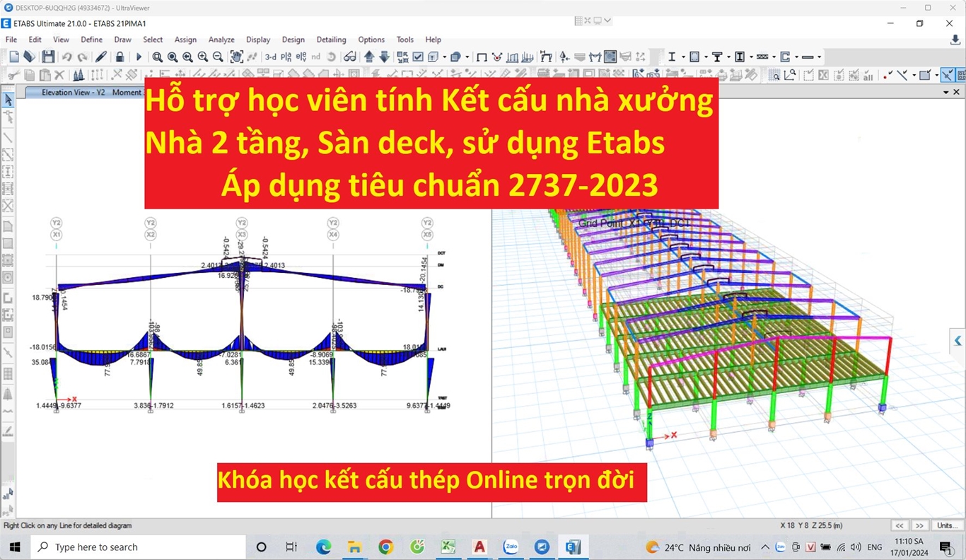Open the T-section dropdown arrow
This screenshot has width=966, height=560.
[x=728, y=57]
